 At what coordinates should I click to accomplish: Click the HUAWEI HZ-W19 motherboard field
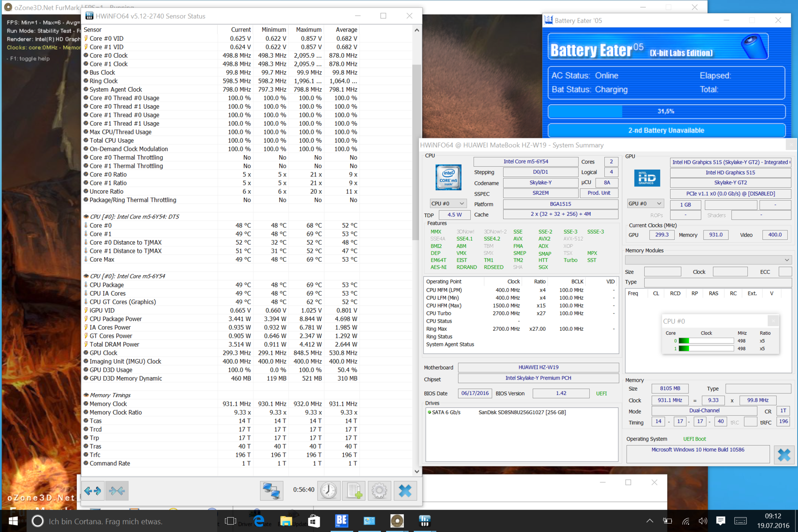tap(538, 367)
